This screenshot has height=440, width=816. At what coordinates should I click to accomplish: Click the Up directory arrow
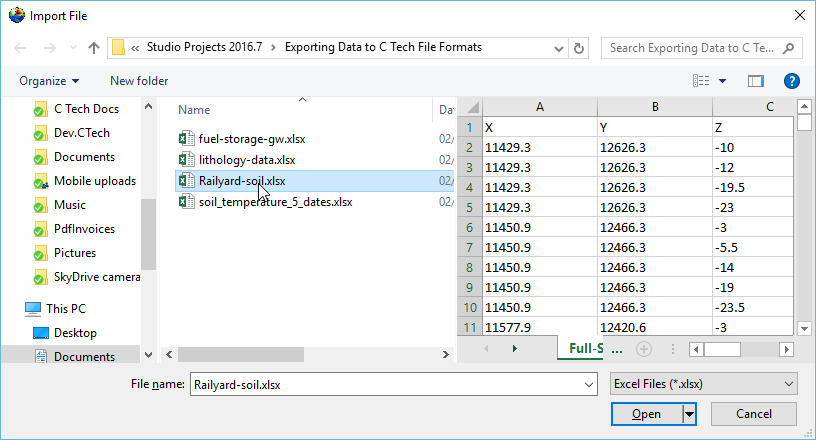coord(94,47)
